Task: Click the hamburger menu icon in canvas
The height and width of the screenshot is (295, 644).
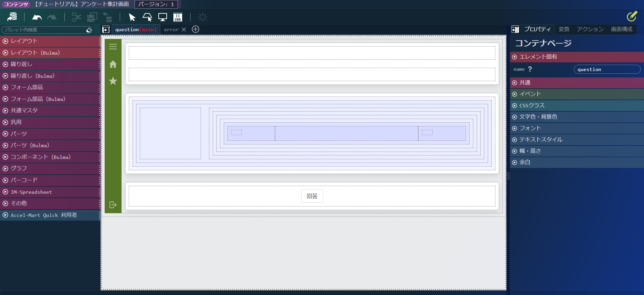Action: [x=113, y=47]
